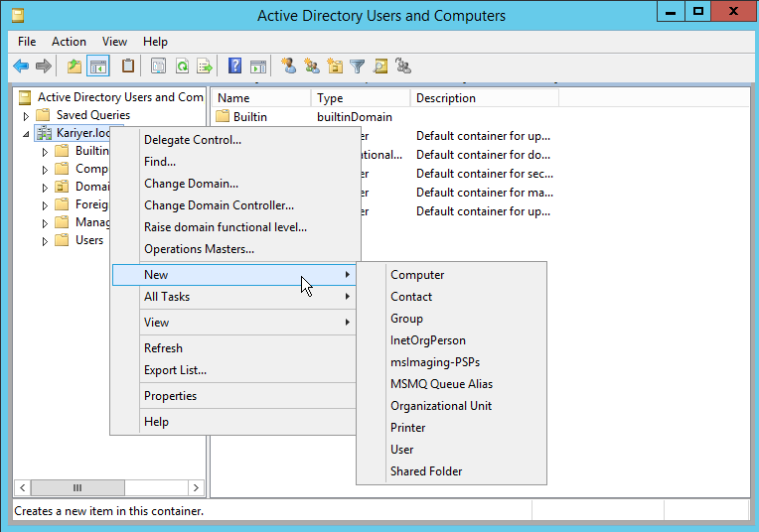Click the New context menu item
This screenshot has width=759, height=532.
point(233,275)
